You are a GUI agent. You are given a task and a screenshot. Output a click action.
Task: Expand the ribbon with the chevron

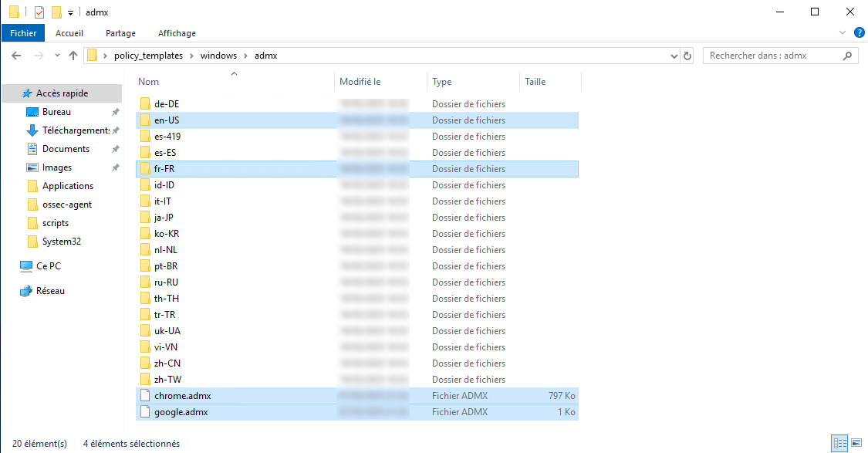[x=843, y=33]
